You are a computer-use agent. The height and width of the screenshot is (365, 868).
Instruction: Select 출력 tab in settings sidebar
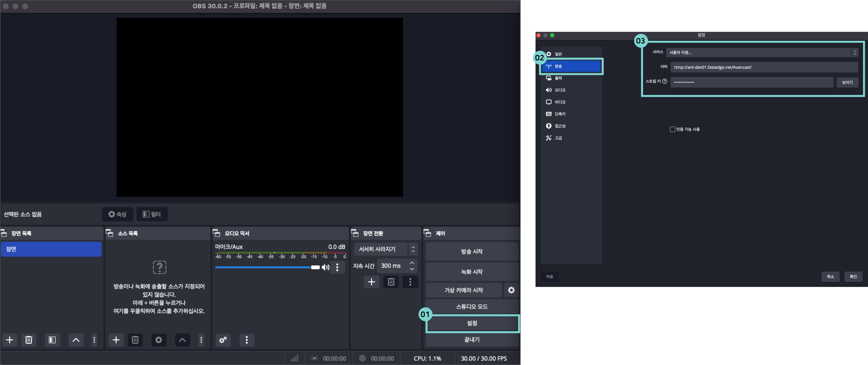(558, 78)
